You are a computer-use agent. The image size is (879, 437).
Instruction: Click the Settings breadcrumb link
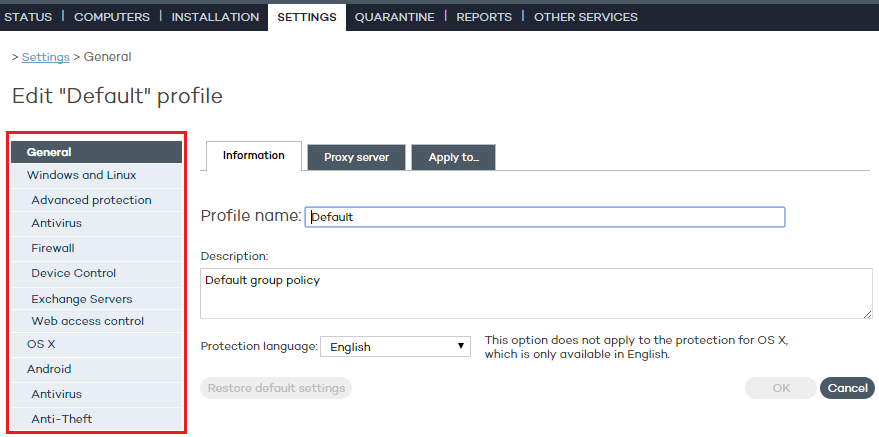[x=46, y=57]
